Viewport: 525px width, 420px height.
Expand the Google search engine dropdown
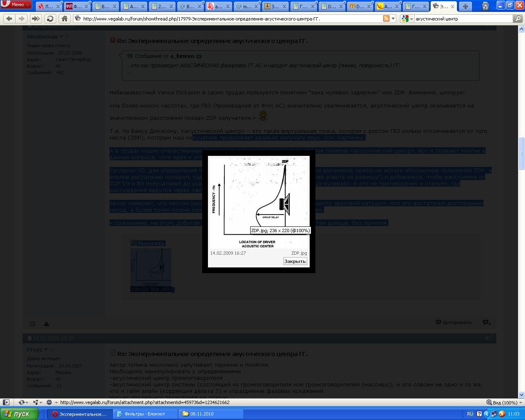pos(407,18)
